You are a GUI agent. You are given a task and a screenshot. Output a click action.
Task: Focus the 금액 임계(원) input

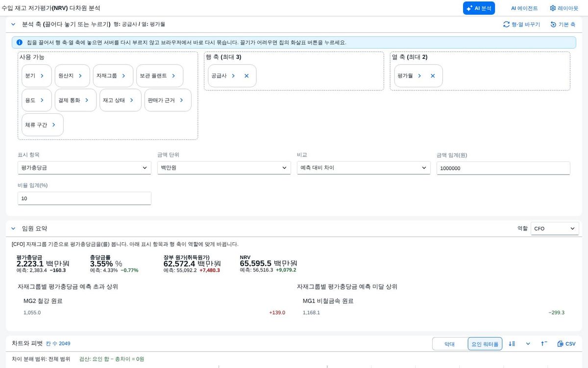[x=503, y=168]
